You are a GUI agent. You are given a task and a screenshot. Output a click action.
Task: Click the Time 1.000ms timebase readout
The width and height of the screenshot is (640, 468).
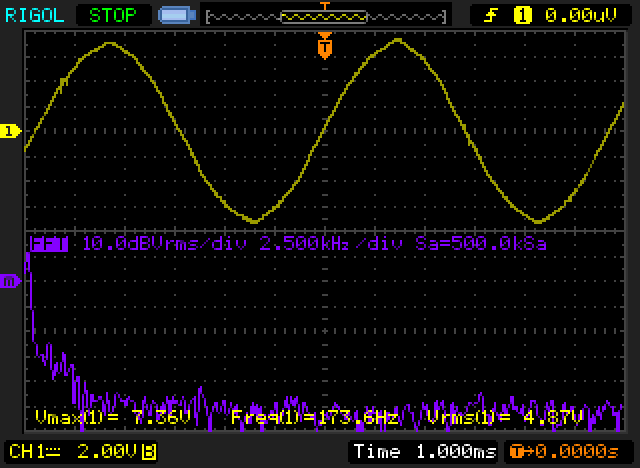point(423,451)
